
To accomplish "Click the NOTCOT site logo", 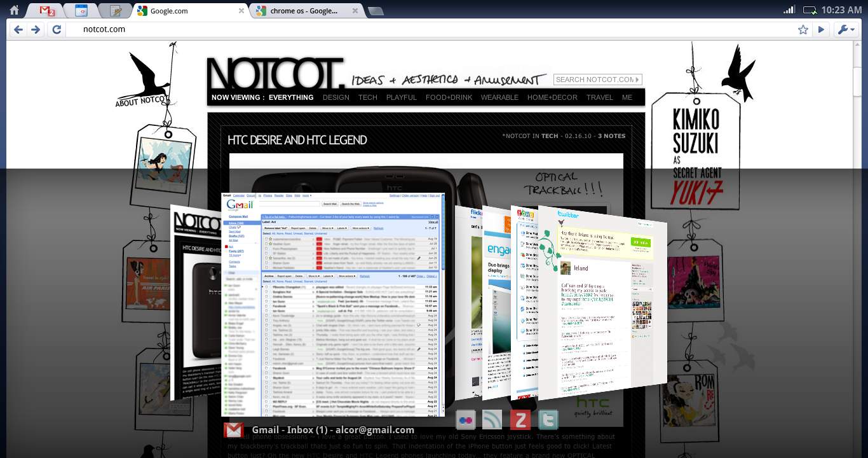I will click(276, 74).
